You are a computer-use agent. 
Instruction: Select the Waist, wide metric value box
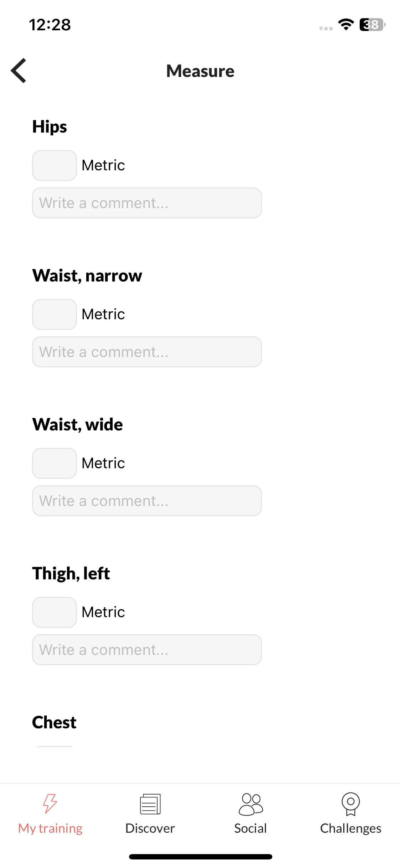(x=55, y=463)
